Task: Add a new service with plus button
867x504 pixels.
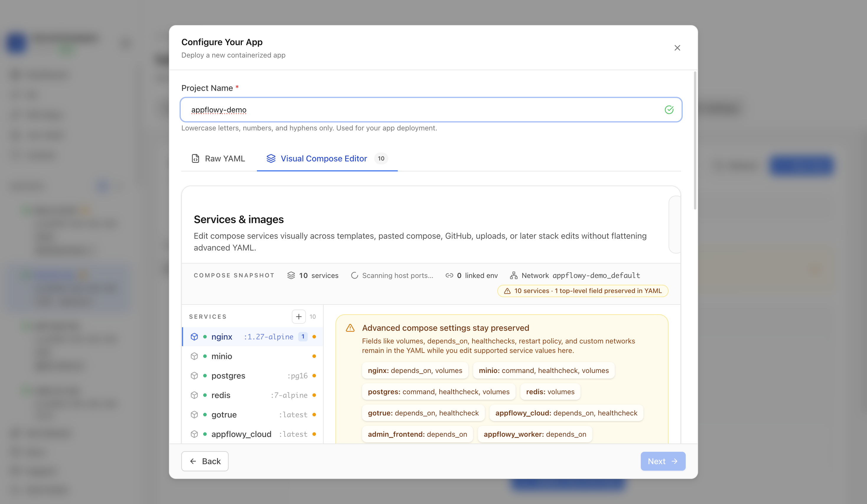Action: coord(299,317)
